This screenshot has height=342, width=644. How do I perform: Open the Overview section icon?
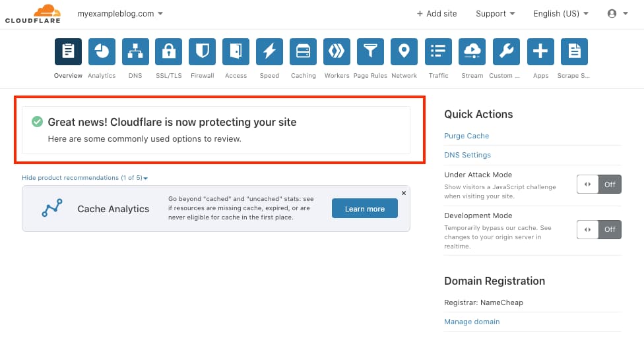(x=68, y=51)
